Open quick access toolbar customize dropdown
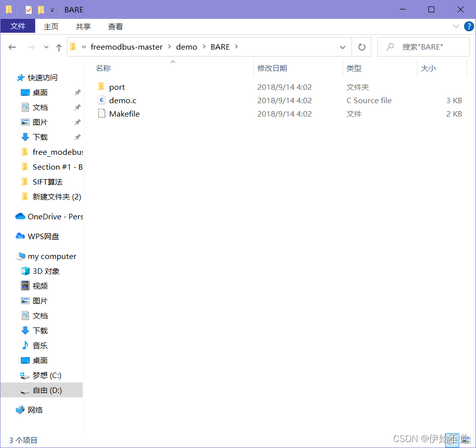 coord(52,9)
